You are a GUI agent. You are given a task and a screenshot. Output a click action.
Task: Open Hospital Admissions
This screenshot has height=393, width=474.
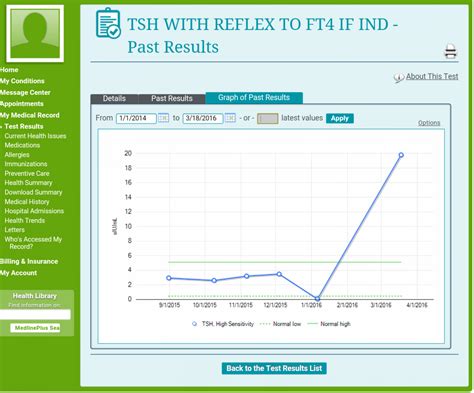[x=34, y=211]
